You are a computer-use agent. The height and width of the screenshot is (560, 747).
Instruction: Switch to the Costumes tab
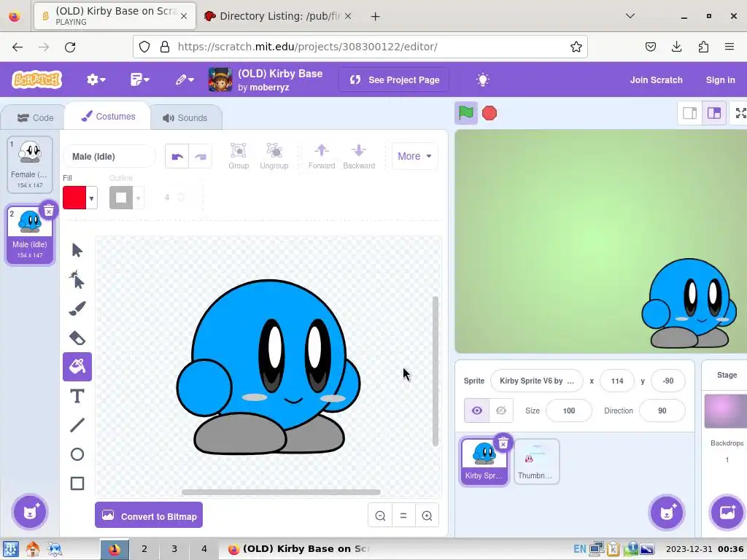[x=108, y=116]
